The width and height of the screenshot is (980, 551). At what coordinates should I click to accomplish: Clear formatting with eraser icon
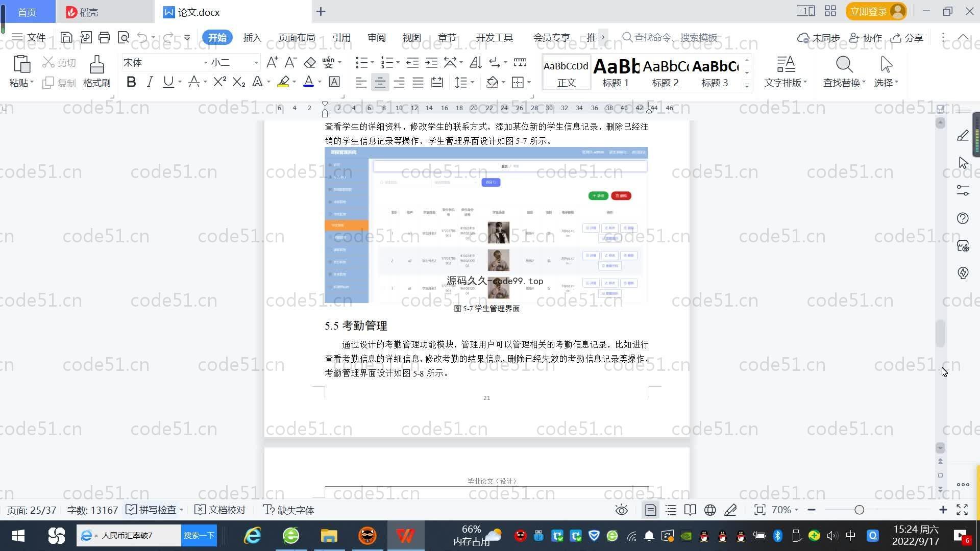click(310, 63)
